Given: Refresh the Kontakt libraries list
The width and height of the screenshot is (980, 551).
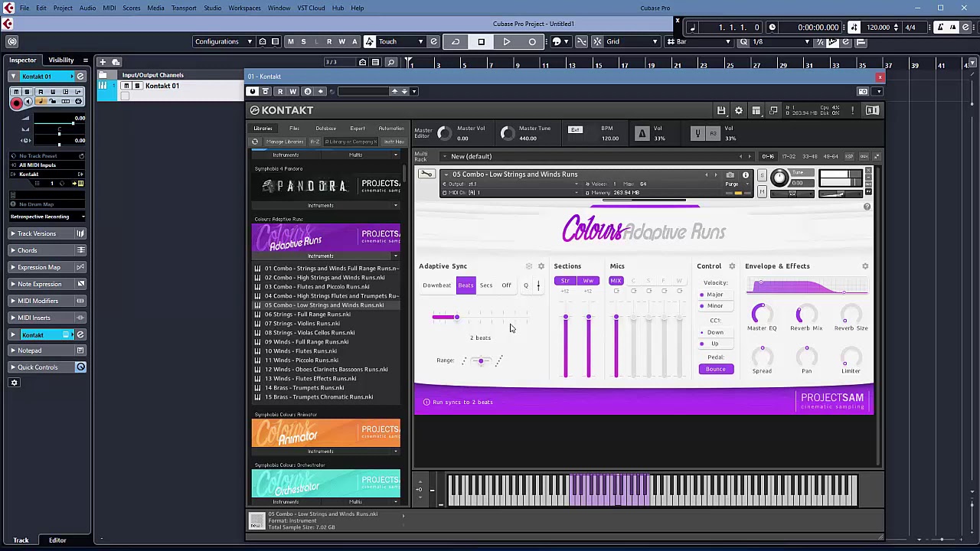Looking at the screenshot, I should pos(255,142).
